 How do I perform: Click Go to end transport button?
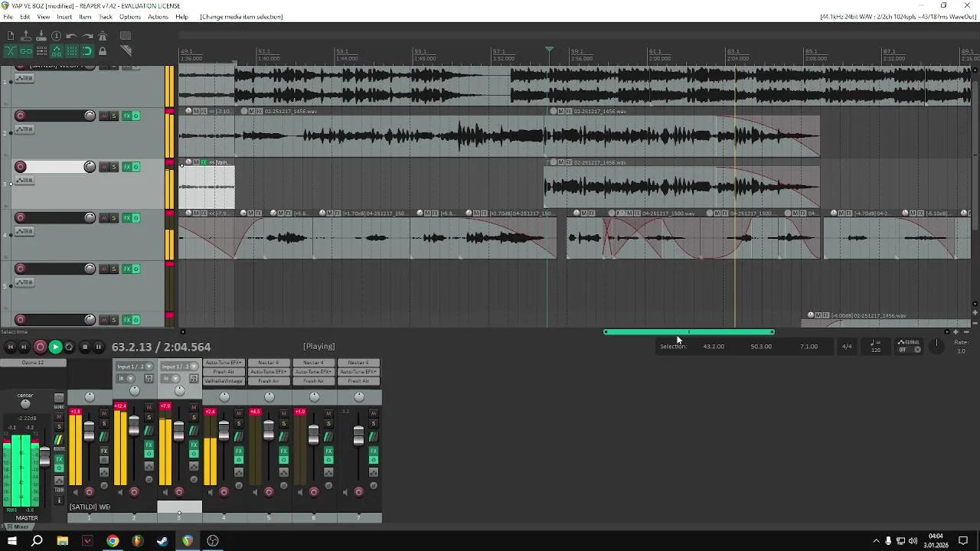[x=24, y=347]
